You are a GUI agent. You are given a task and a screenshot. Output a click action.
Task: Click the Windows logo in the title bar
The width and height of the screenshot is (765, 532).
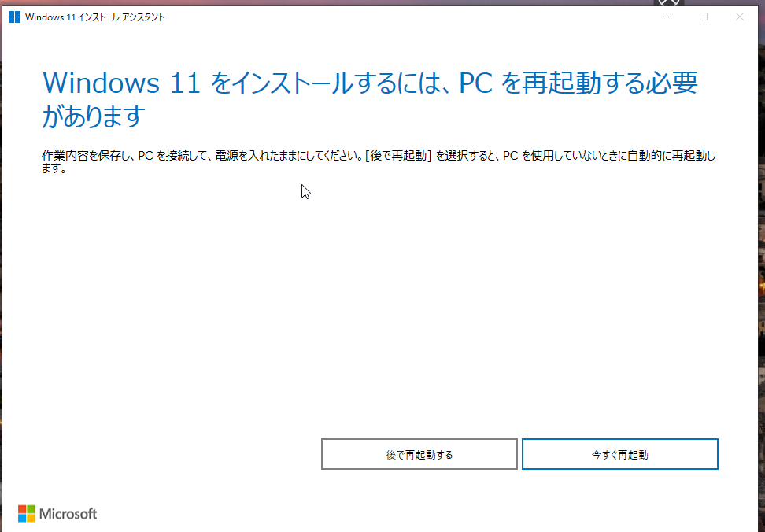click(x=15, y=17)
